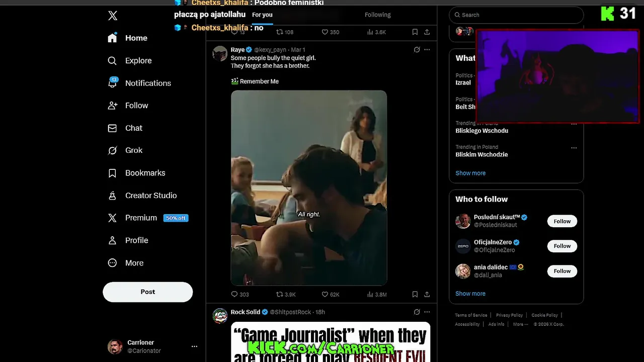
Task: Open Poslední skaut profile
Action: [497, 217]
